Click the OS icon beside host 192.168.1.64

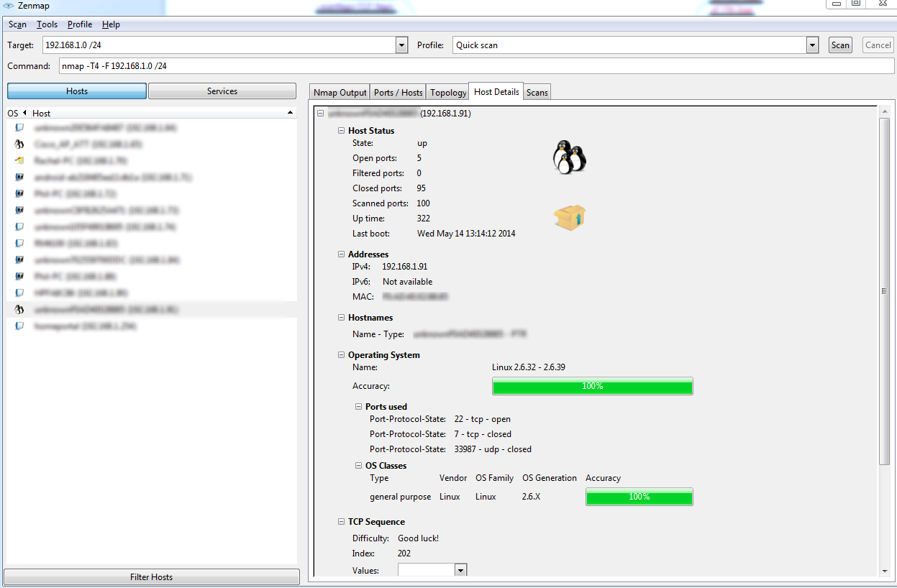pyautogui.click(x=19, y=127)
